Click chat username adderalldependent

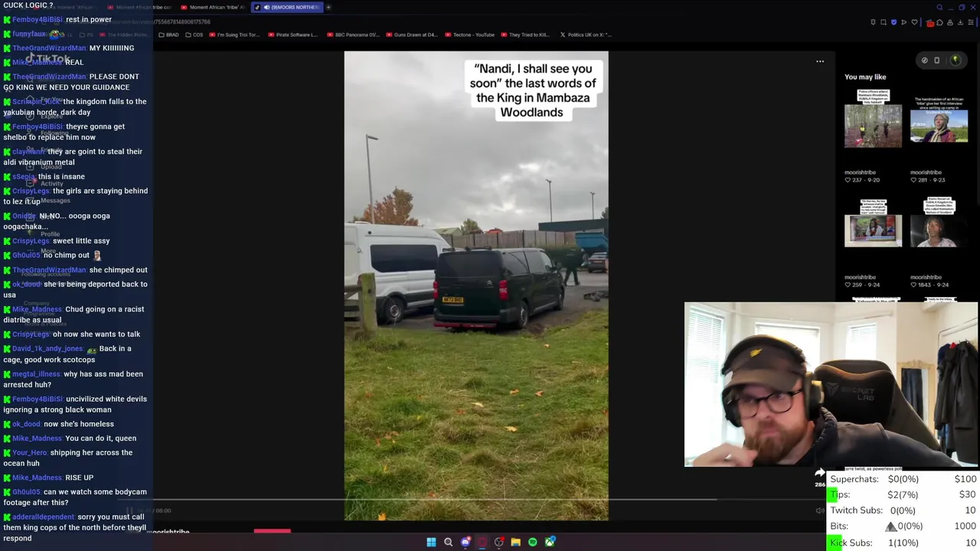(43, 517)
